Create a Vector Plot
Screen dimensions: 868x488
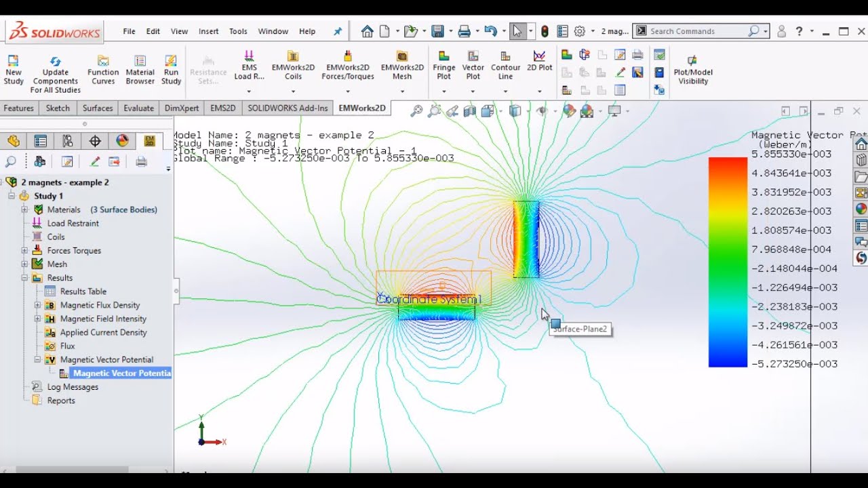pos(473,65)
